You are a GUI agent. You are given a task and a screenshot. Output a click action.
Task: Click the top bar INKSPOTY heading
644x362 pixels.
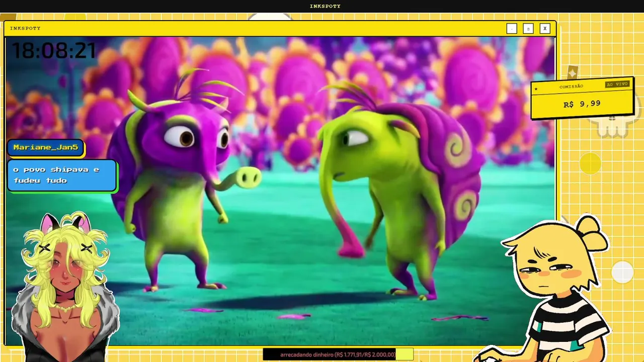pyautogui.click(x=325, y=6)
